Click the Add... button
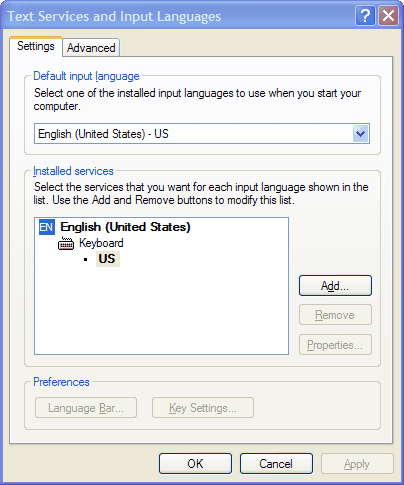 tap(335, 286)
